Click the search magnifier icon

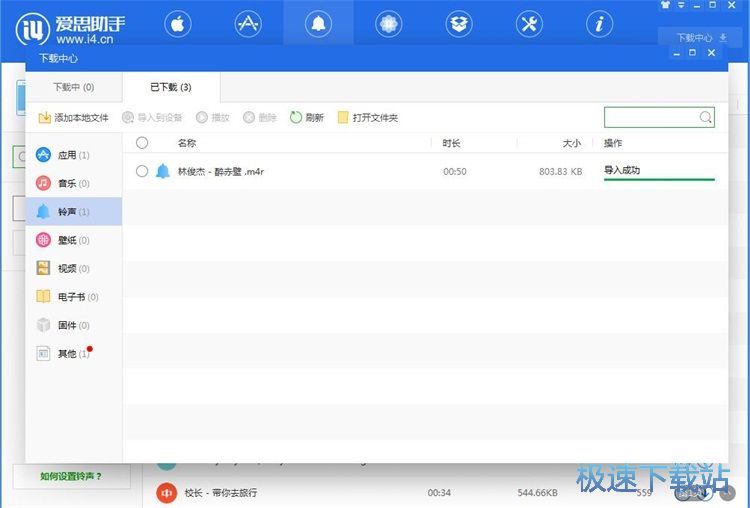pyautogui.click(x=705, y=118)
